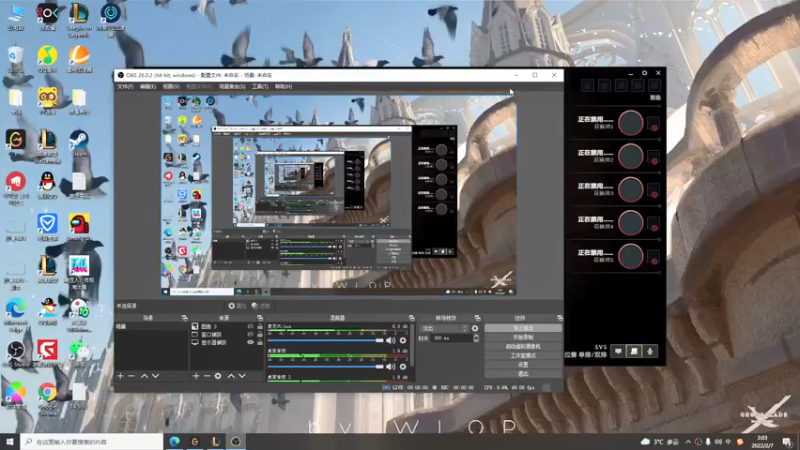Select the 场景 entry in the scenes list
Image resolution: width=800 pixels, height=450 pixels.
click(x=152, y=327)
